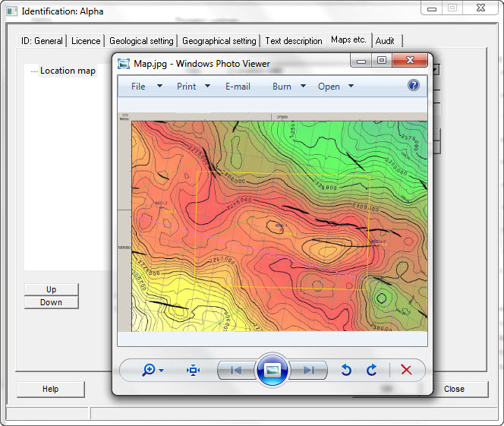Delete the image with red X
The image size is (504, 426).
(x=406, y=370)
